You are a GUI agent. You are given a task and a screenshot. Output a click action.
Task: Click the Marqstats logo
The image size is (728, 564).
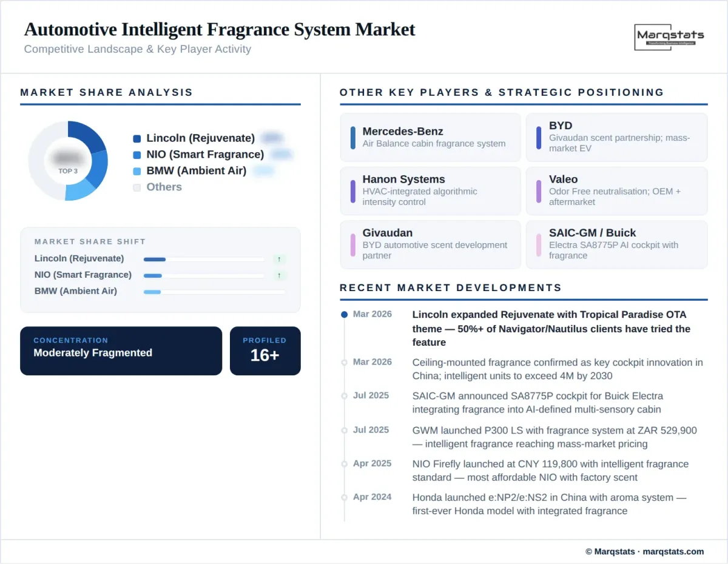[670, 37]
